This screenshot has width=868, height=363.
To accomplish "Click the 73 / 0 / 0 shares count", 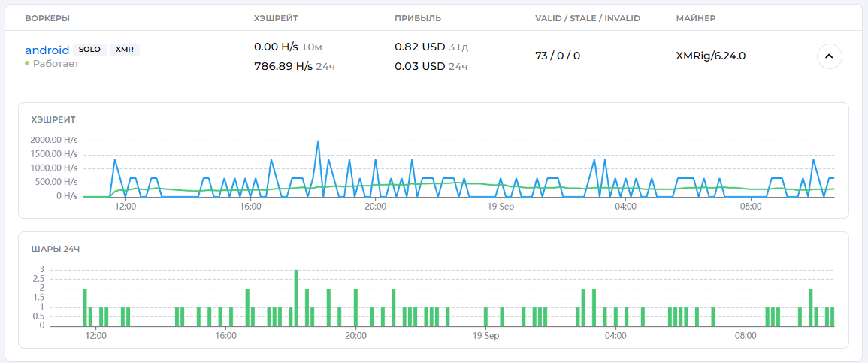I will pos(558,56).
